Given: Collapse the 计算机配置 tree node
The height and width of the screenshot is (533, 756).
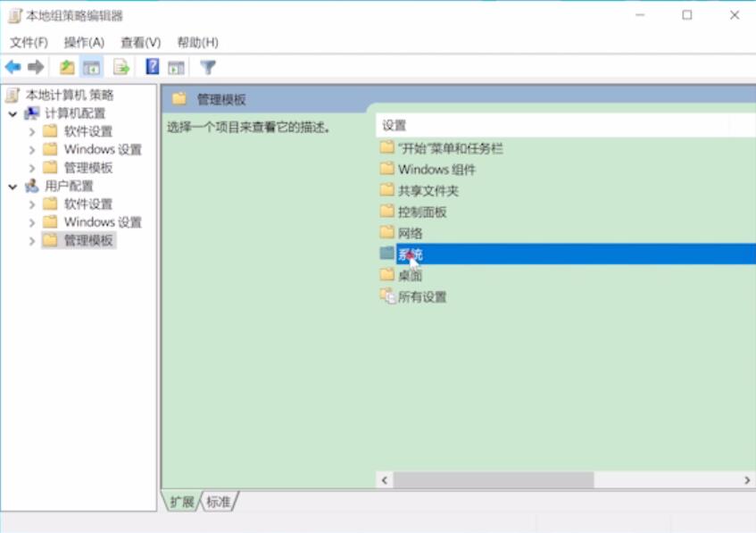Looking at the screenshot, I should [x=13, y=114].
